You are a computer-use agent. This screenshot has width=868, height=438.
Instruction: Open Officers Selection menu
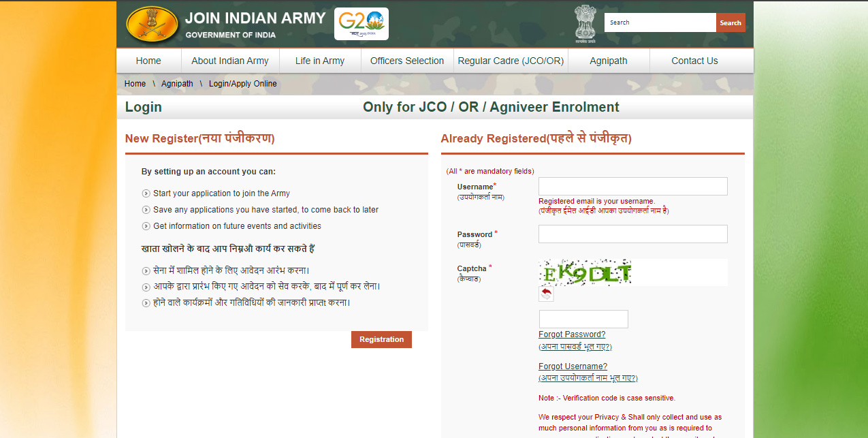407,61
